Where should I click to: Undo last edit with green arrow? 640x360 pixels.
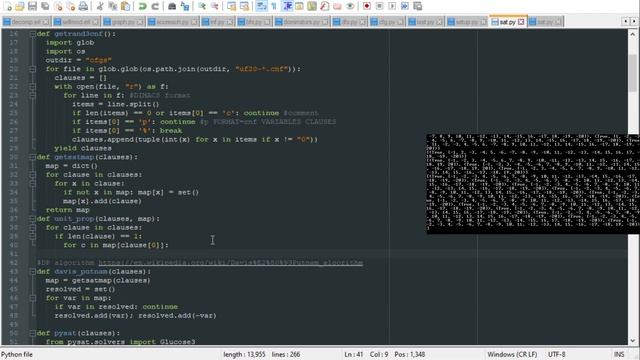(142, 6)
